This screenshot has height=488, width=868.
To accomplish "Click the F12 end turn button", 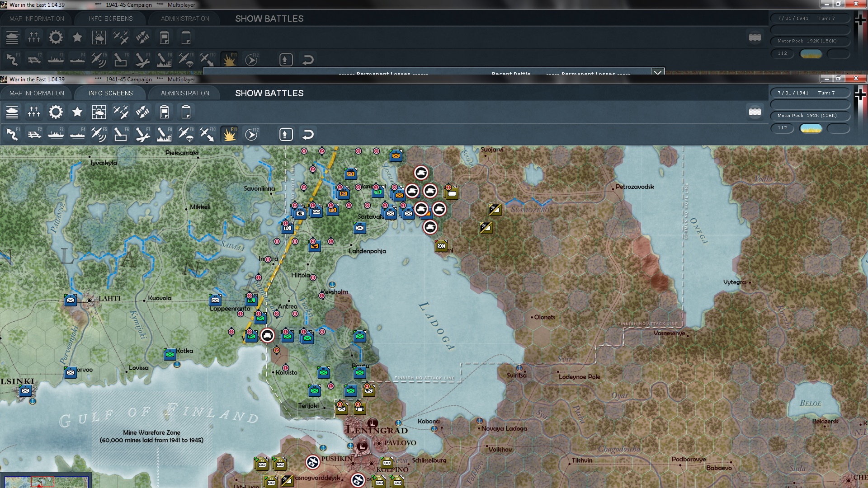I will [251, 134].
